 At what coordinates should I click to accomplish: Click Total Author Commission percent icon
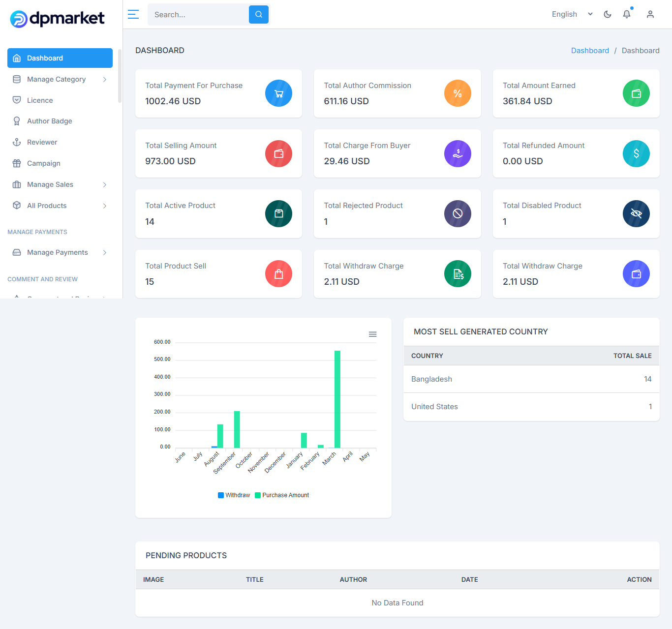458,93
